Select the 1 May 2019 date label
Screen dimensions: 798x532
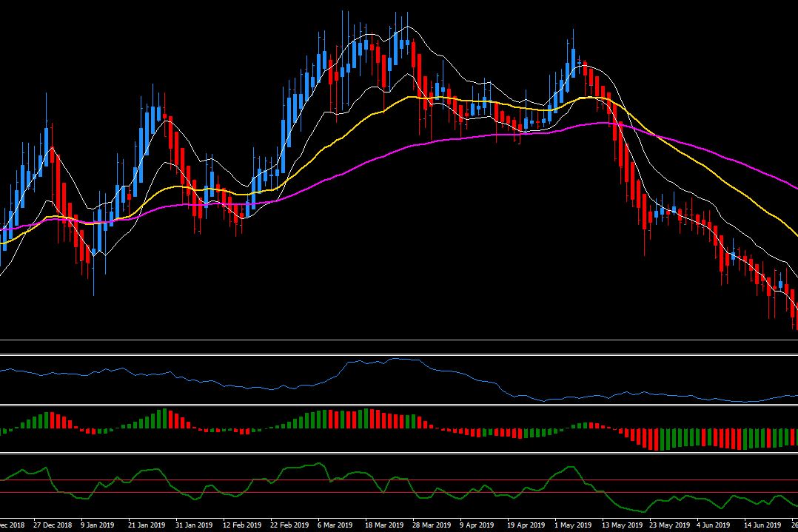573,525
